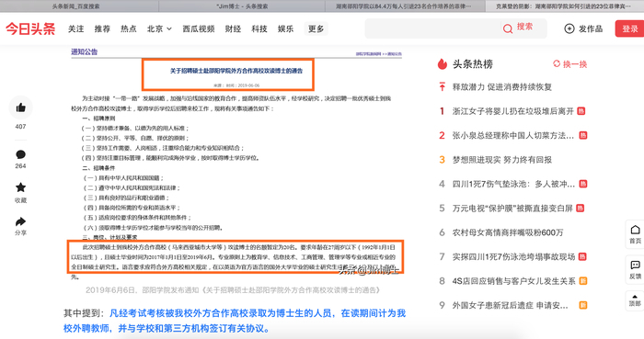Open the 北京 city dropdown
This screenshot has height=339, width=644.
tap(159, 28)
